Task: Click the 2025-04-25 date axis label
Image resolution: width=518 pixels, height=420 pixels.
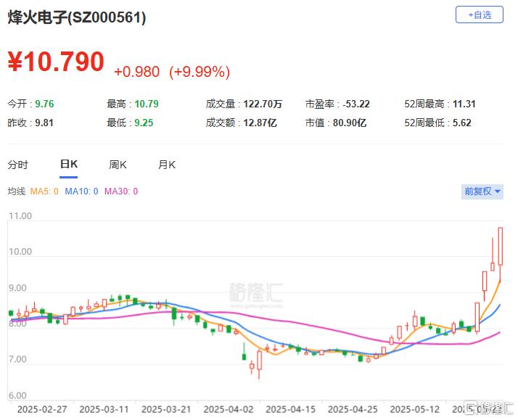Action: pos(353,409)
